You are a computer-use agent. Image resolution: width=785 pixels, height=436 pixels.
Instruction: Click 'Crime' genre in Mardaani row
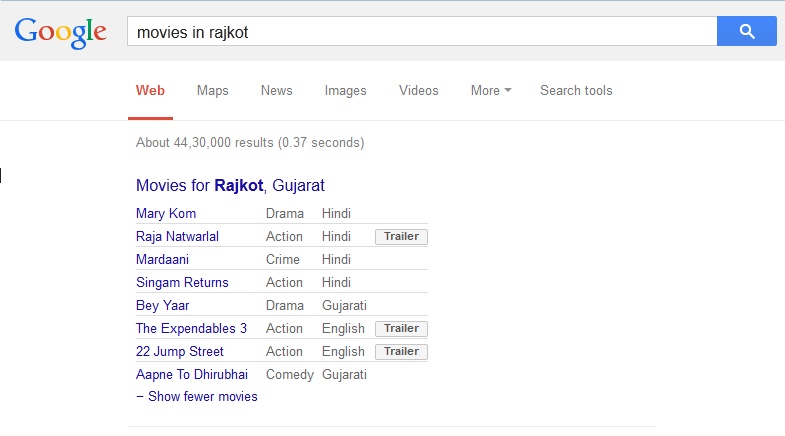tap(282, 260)
